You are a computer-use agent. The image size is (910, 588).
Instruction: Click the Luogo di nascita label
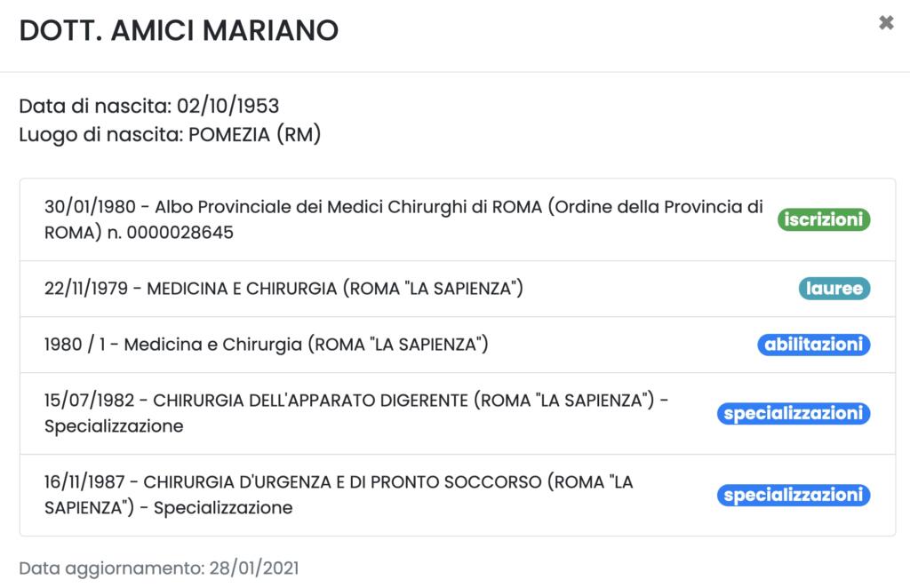click(100, 135)
